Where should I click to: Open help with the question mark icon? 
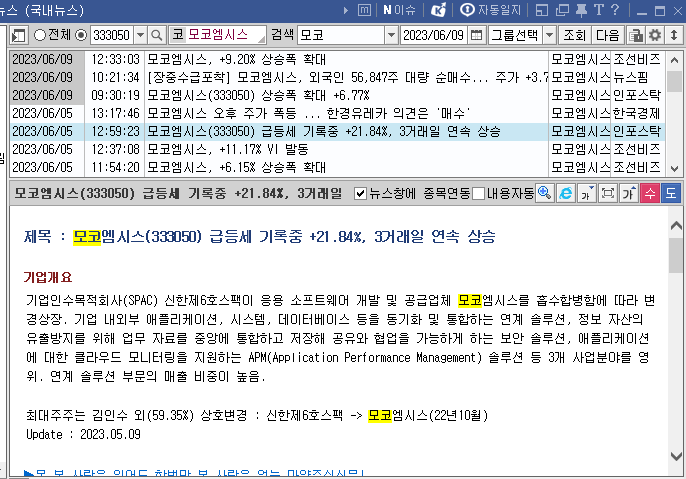click(615, 10)
